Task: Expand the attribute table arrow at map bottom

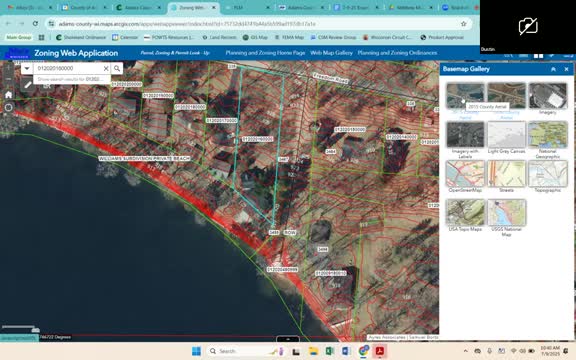Action: click(x=288, y=339)
